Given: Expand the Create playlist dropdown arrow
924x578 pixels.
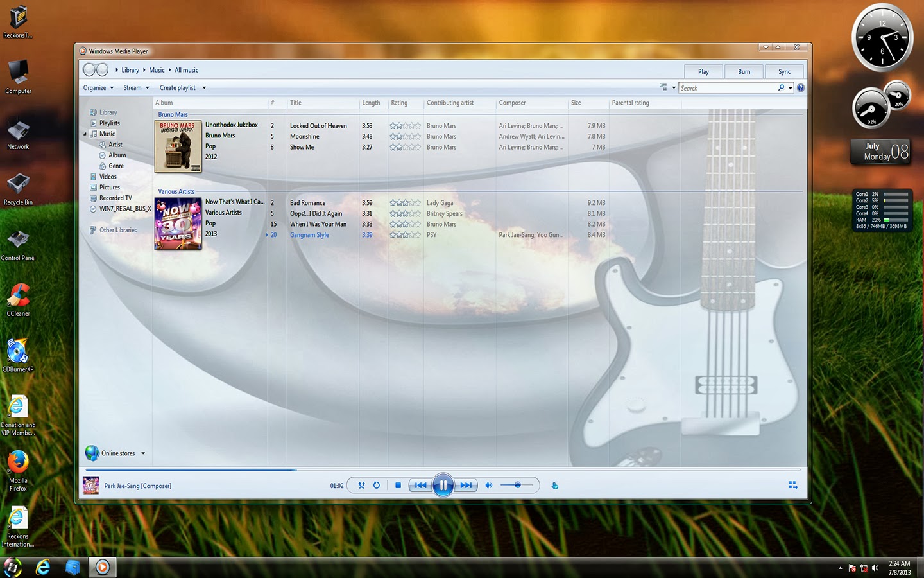Looking at the screenshot, I should pyautogui.click(x=204, y=88).
